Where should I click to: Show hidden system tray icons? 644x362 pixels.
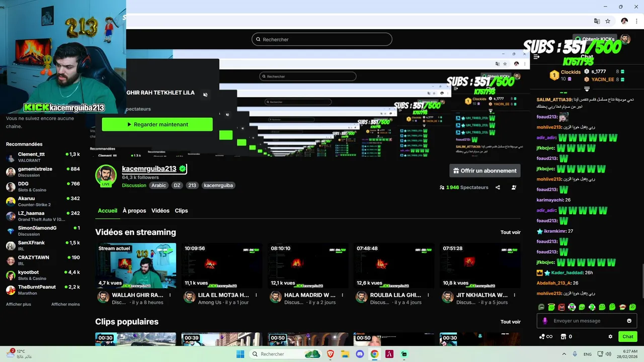click(x=564, y=354)
